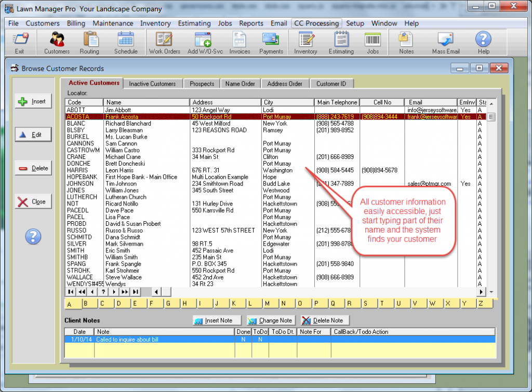The image size is (532, 392).
Task: Switch to the Inactive Customers tab
Action: pos(152,84)
